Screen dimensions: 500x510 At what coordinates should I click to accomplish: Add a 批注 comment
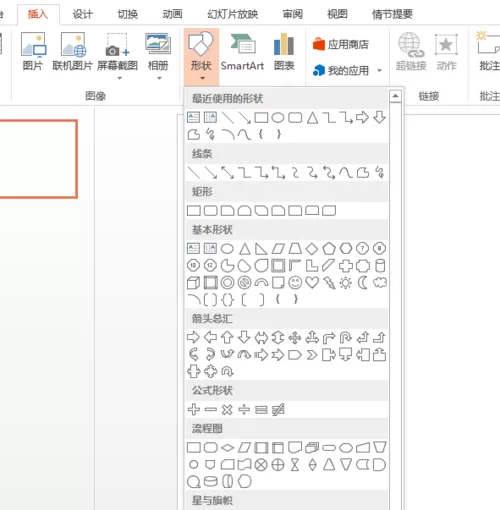(488, 52)
